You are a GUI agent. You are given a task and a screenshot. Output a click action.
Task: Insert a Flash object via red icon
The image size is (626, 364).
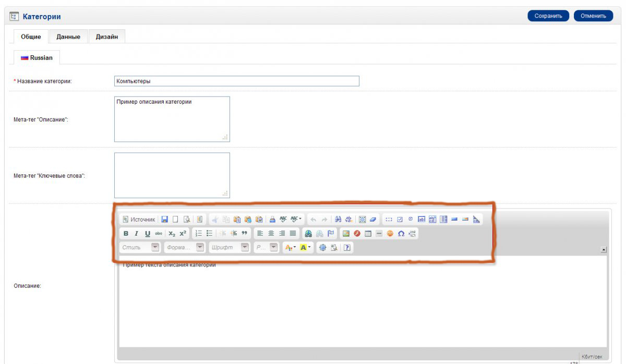357,234
